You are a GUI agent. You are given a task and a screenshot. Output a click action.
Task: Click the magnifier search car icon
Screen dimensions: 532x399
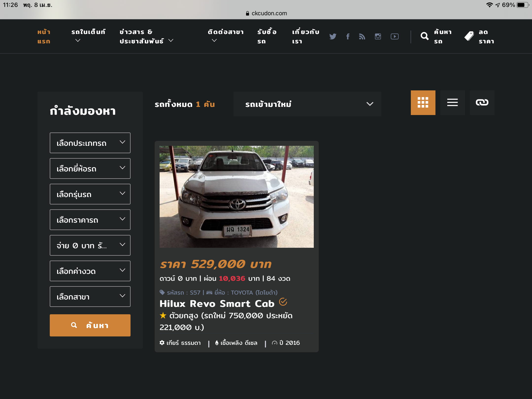pos(424,36)
